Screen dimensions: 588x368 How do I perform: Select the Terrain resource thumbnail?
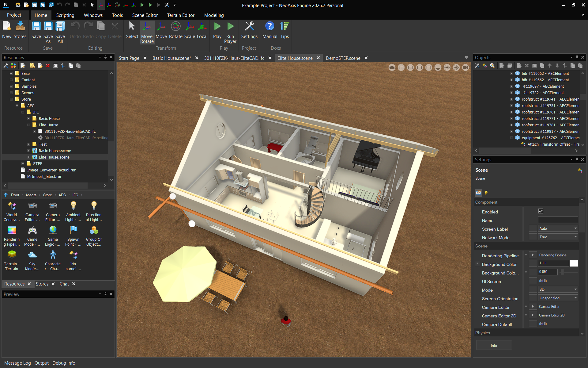pyautogui.click(x=12, y=261)
